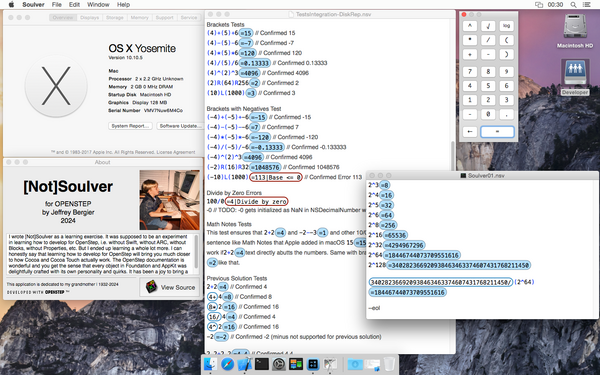The height and width of the screenshot is (375, 600).
Task: Open the Edit menu
Action: [x=74, y=5]
